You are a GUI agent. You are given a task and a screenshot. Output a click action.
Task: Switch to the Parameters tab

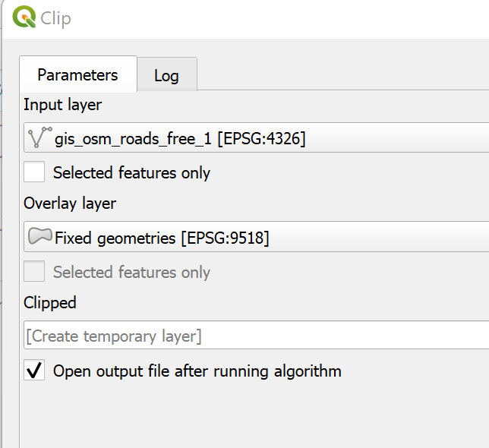click(77, 75)
